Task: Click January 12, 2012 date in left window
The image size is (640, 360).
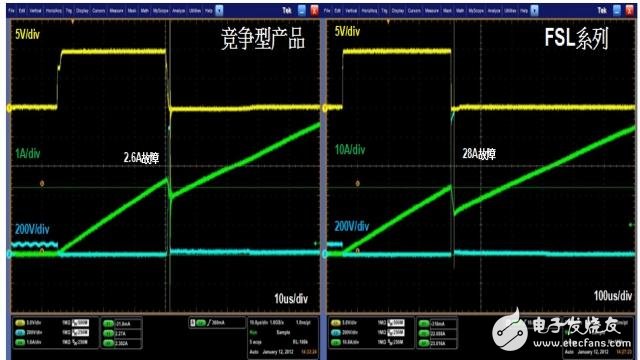Action: pyautogui.click(x=278, y=351)
